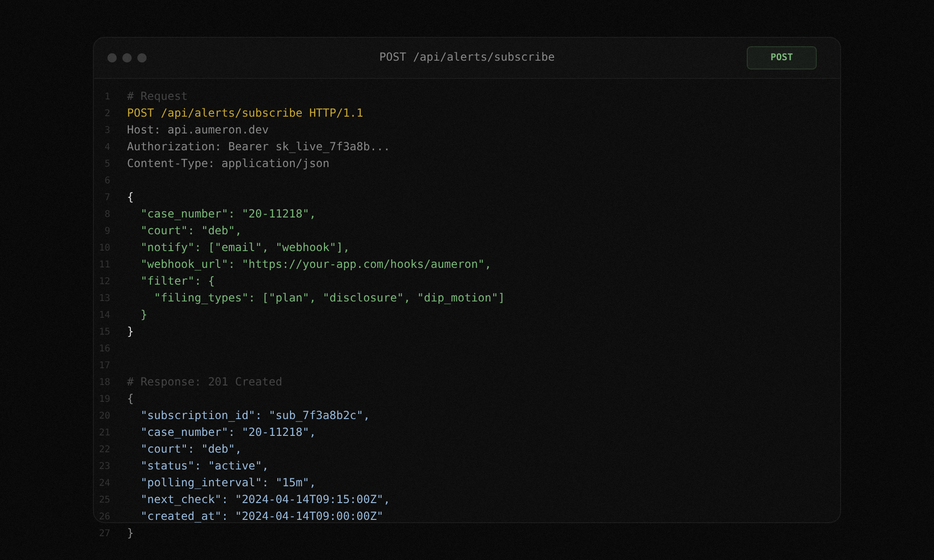The width and height of the screenshot is (934, 560).
Task: Click the opening brace on line 19
Action: click(130, 399)
